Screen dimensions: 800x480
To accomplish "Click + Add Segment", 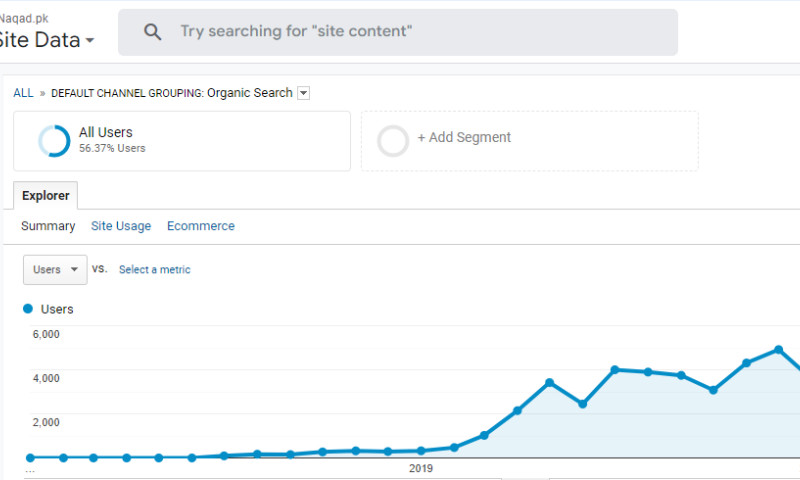I will (x=464, y=138).
